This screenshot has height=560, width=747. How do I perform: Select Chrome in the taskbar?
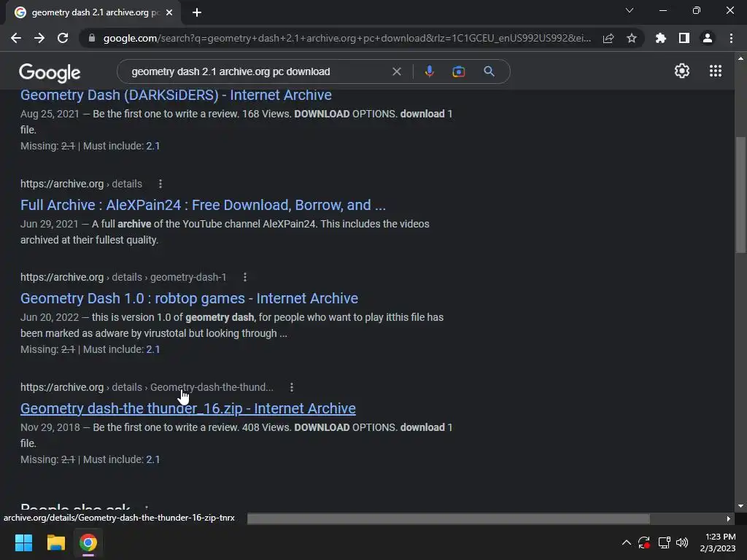click(88, 542)
